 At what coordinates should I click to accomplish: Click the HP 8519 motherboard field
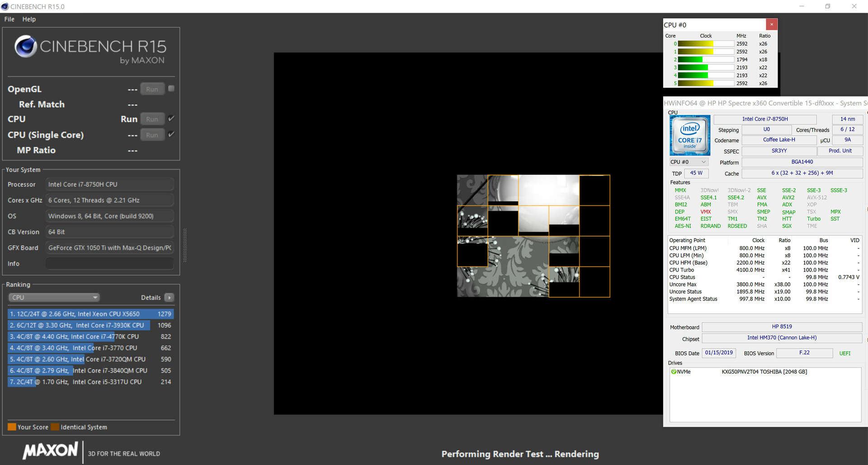782,327
